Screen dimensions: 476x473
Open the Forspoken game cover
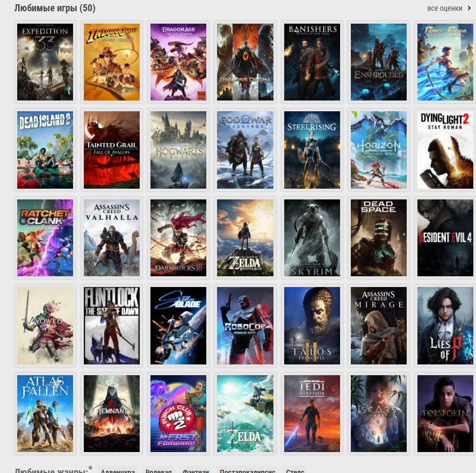click(x=445, y=413)
